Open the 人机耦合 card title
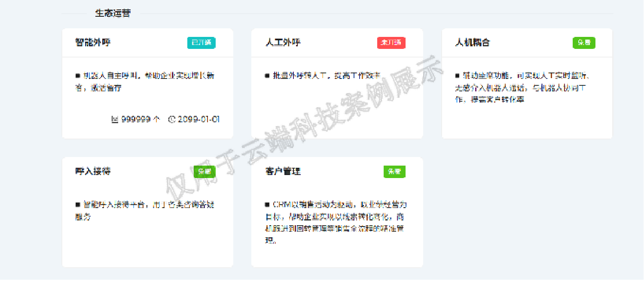644x281 pixels. [x=473, y=42]
